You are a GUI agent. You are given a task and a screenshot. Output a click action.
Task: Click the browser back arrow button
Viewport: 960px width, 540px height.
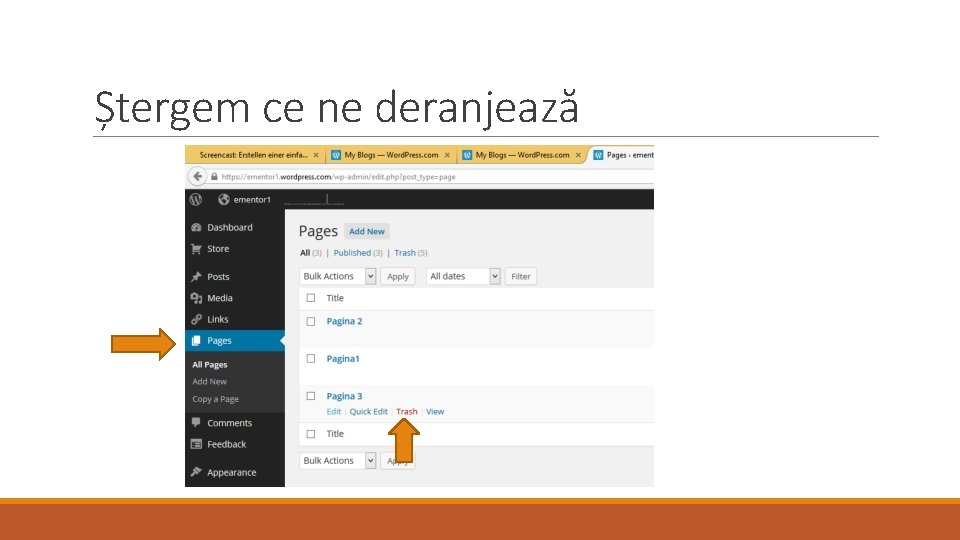coord(197,176)
